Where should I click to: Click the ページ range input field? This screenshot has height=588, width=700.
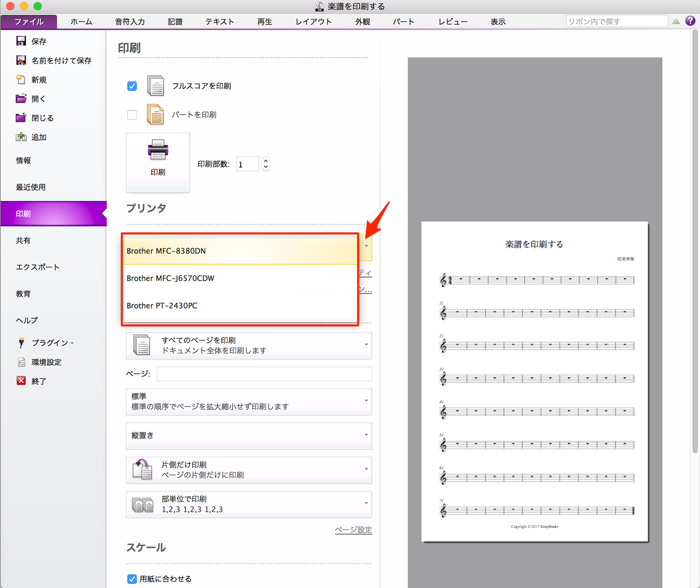click(x=264, y=374)
